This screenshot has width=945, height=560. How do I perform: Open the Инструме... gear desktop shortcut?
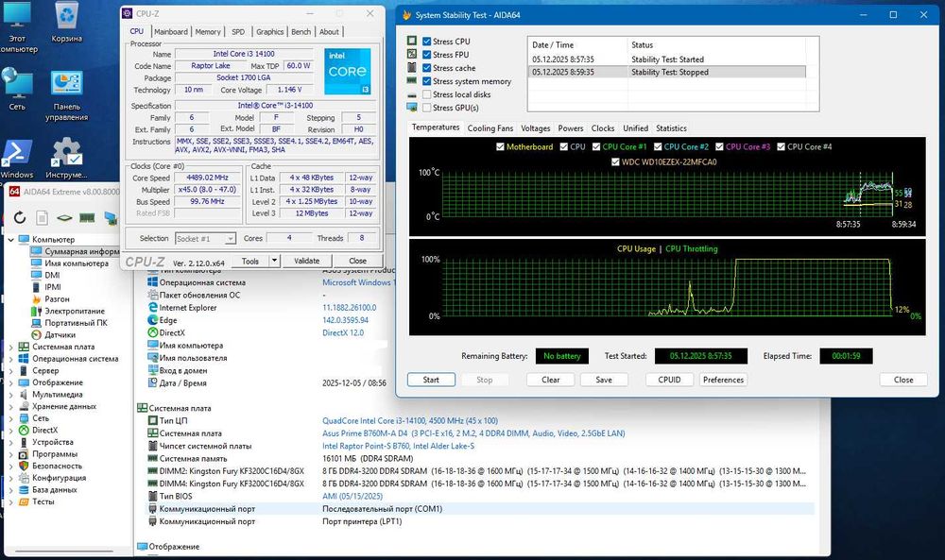coord(66,159)
